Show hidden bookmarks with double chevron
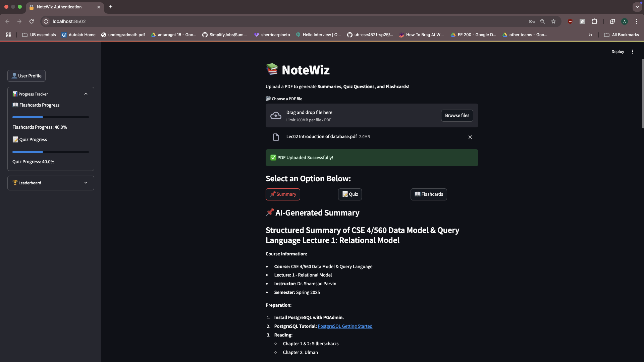Viewport: 644px width, 362px height. (x=590, y=35)
